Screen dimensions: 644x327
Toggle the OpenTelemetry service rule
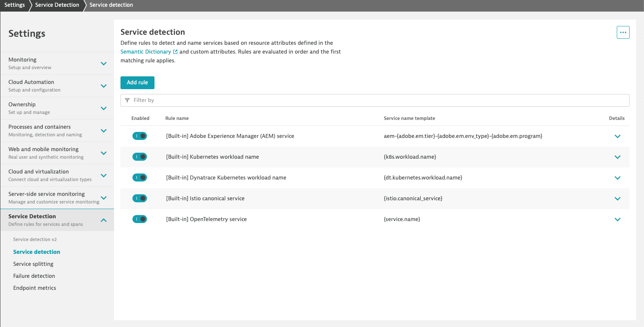(140, 219)
